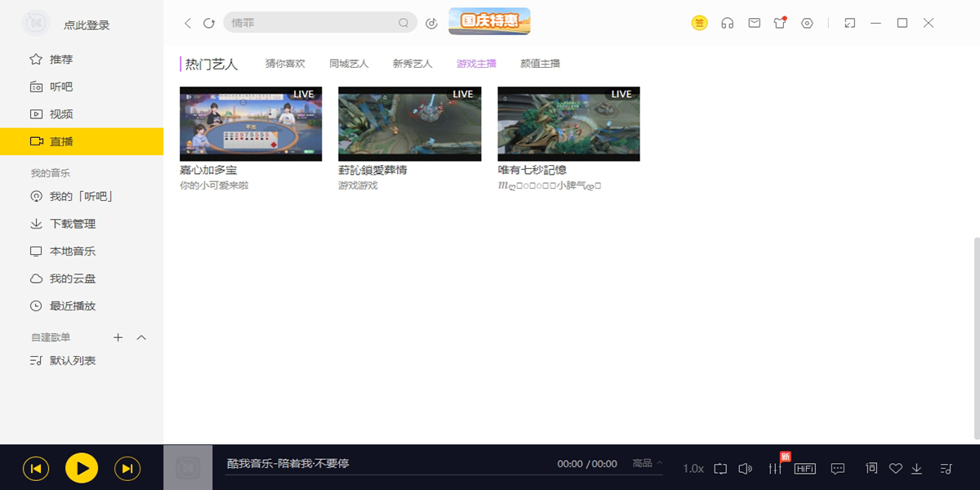This screenshot has width=980, height=490.
Task: Click the album cover in player bar
Action: point(188,467)
